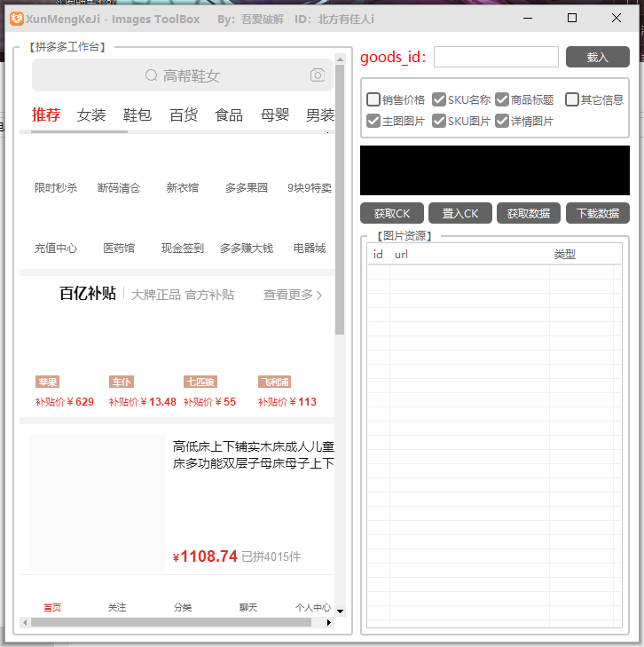The image size is (644, 647).
Task: Open the 多多果园 shortcut
Action: click(x=246, y=187)
